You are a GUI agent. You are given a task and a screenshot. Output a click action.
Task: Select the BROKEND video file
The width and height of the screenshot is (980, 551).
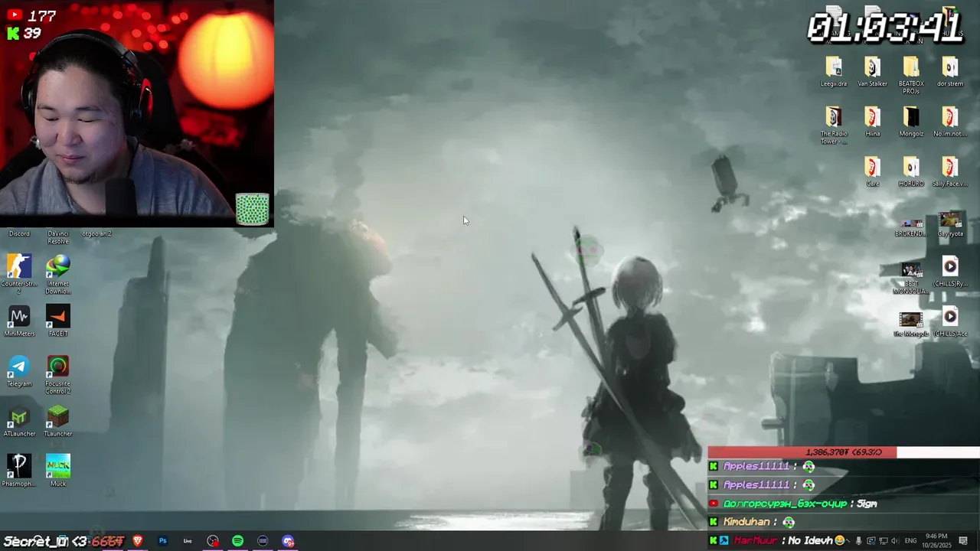click(x=911, y=227)
